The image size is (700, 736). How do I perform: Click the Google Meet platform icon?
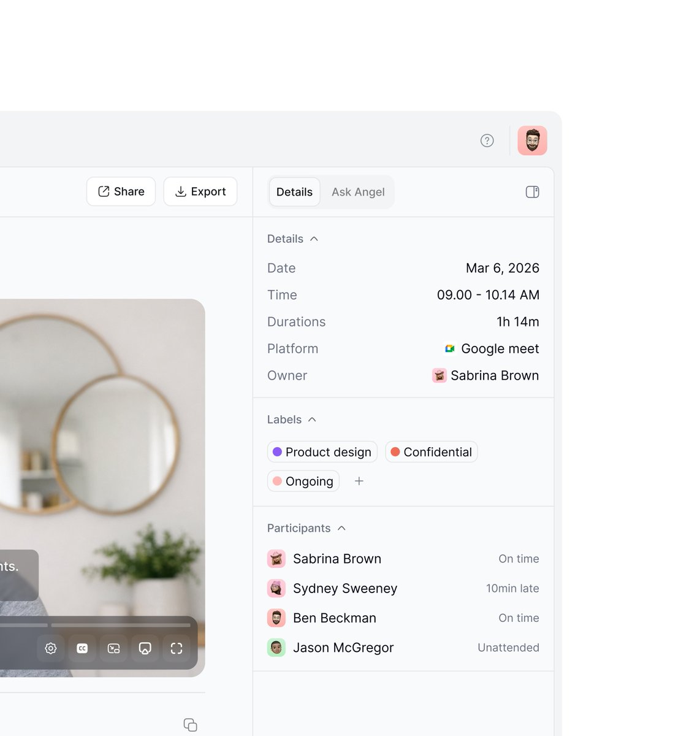pos(450,348)
